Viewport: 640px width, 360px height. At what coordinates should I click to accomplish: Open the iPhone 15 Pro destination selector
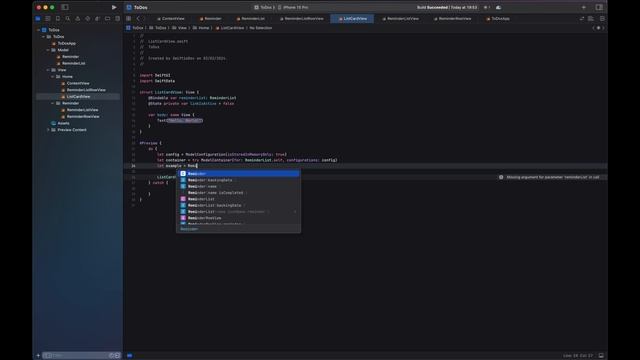point(293,7)
